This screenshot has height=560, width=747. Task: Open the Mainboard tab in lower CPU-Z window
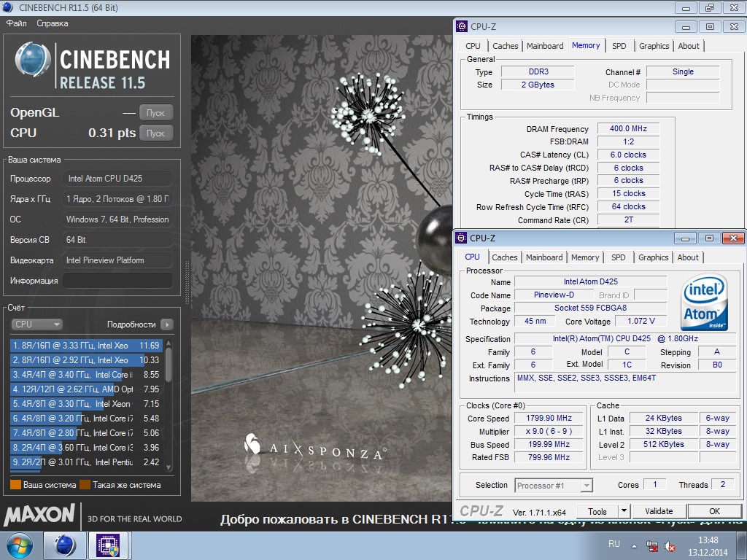[544, 257]
